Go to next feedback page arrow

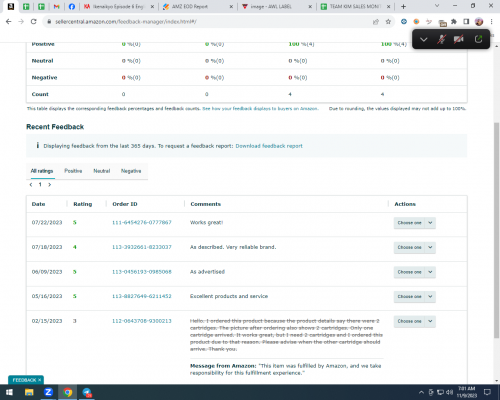coord(50,185)
